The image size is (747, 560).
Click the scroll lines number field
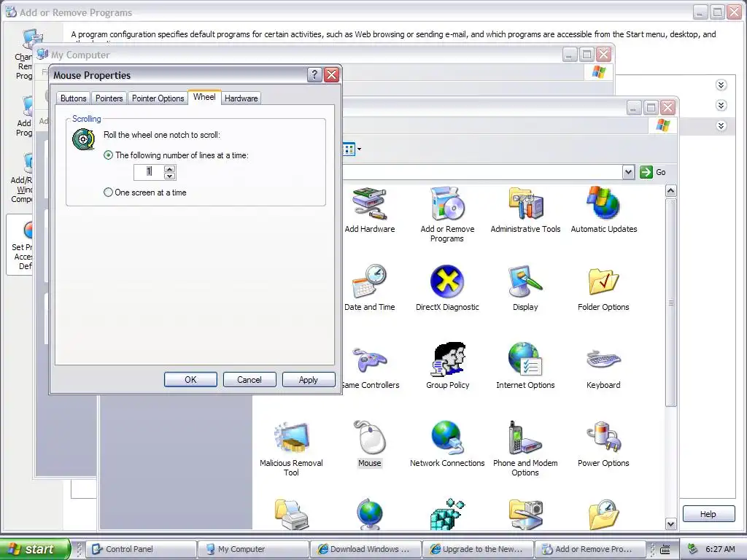(x=149, y=172)
